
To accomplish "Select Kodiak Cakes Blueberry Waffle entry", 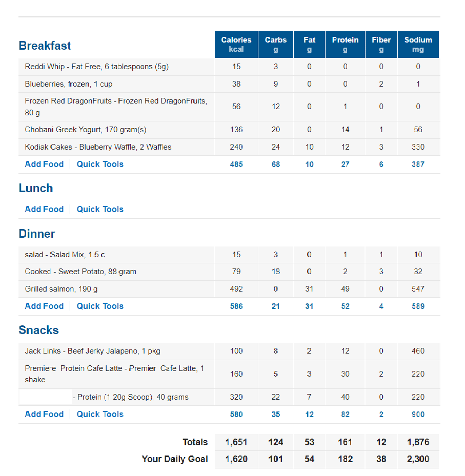I will point(98,147).
